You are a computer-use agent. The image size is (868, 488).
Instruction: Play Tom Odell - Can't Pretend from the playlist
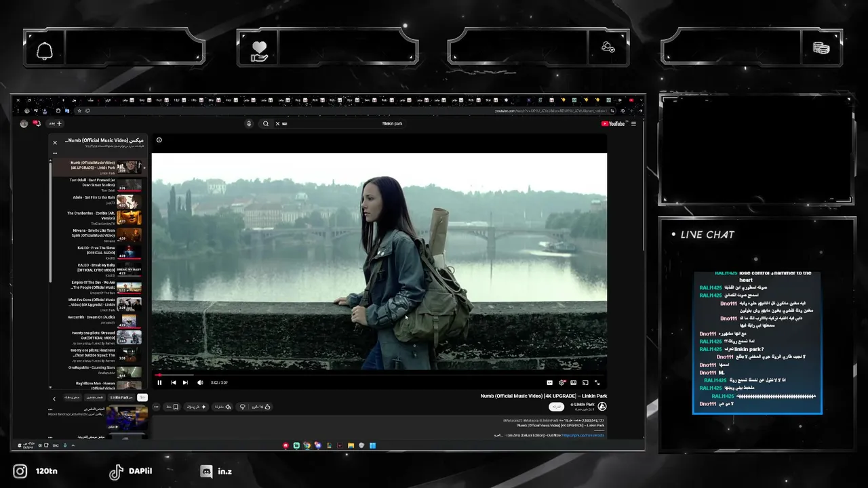(99, 184)
